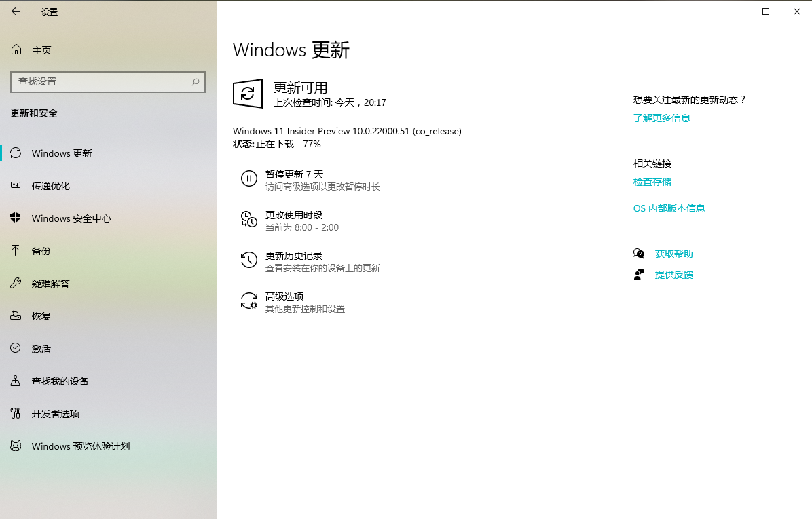Click the Windows 11 Insider Preview update text
This screenshot has height=519, width=812.
coord(347,131)
